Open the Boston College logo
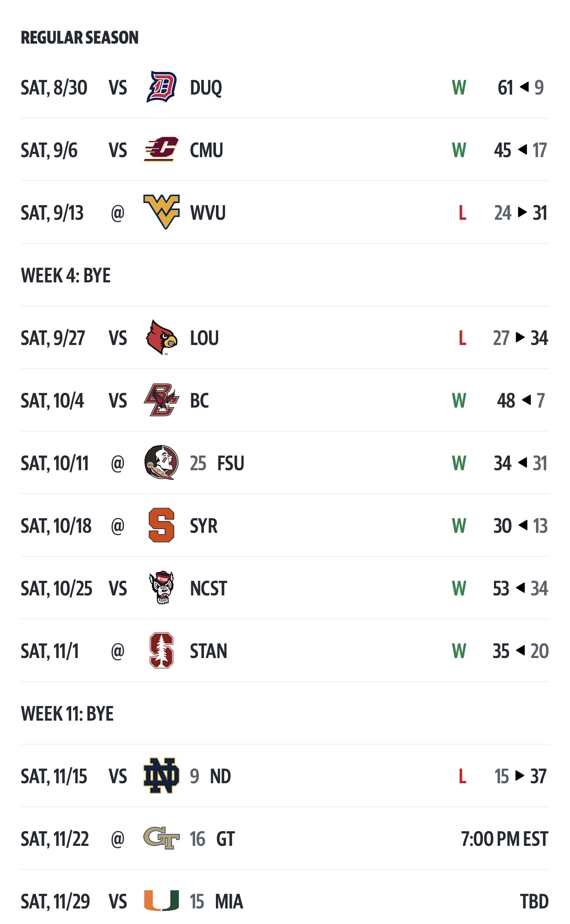The width and height of the screenshot is (570, 924). [161, 400]
